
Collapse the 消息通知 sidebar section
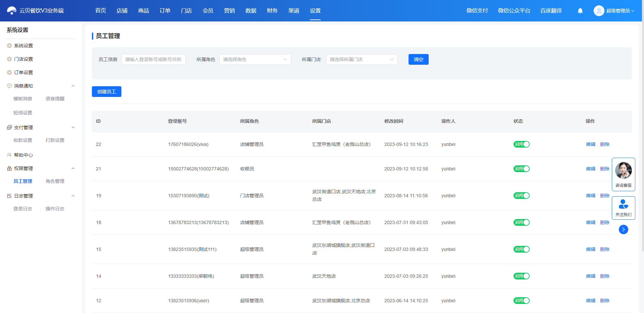tap(73, 86)
